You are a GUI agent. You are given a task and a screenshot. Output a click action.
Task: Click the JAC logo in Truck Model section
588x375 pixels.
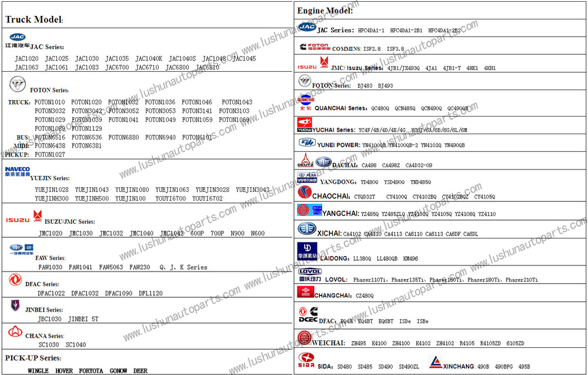(17, 36)
